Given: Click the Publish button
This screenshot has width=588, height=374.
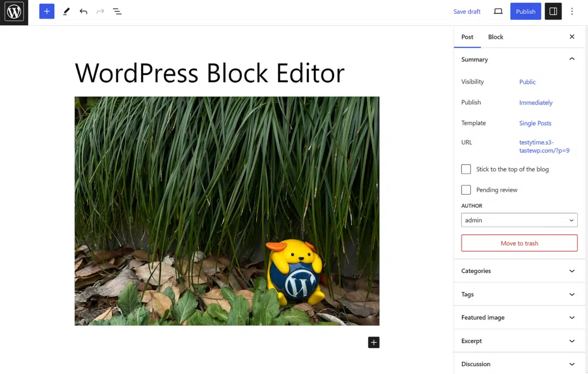Looking at the screenshot, I should coord(525,11).
